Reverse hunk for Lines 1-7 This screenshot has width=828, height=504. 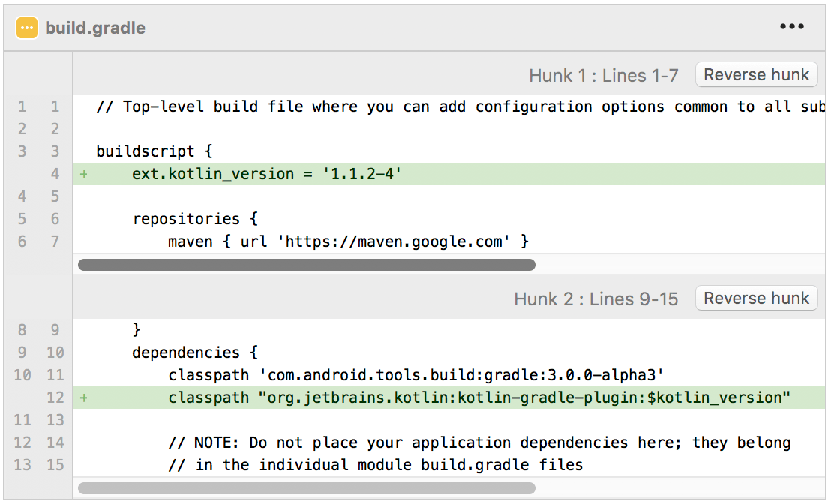[x=756, y=75]
